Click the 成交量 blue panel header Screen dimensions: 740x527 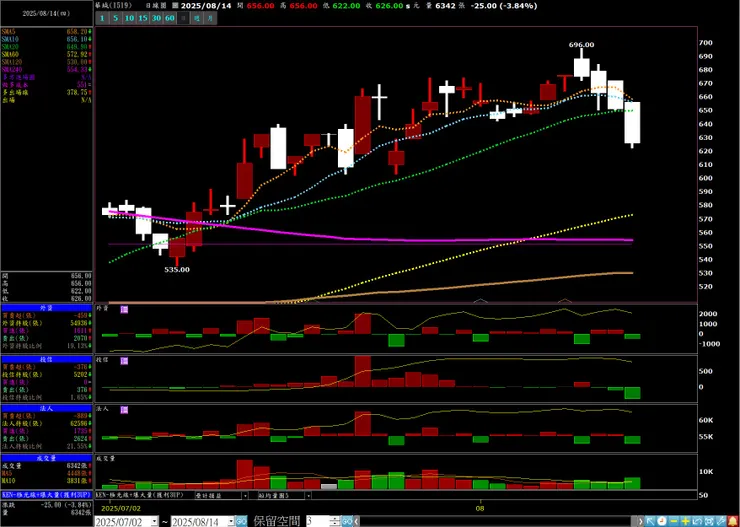point(47,458)
